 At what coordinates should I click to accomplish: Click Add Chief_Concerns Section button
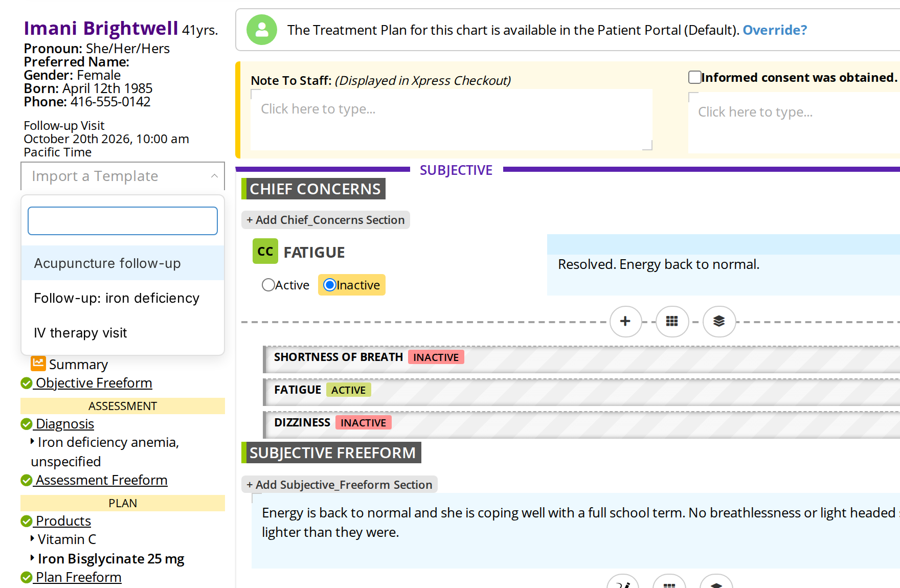pos(326,220)
